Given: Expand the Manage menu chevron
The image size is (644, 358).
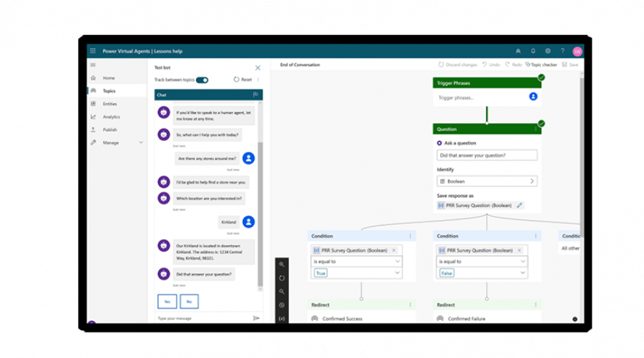Looking at the screenshot, I should pyautogui.click(x=141, y=142).
